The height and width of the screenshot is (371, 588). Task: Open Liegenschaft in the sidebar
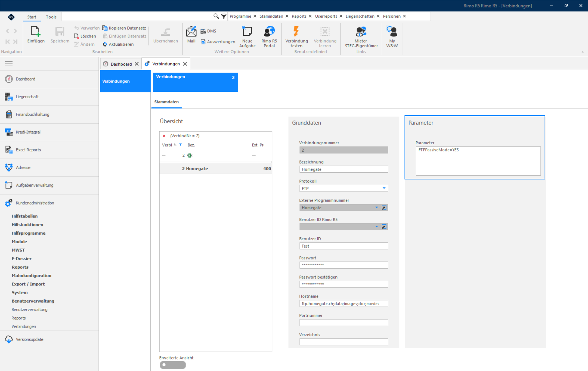(x=49, y=97)
